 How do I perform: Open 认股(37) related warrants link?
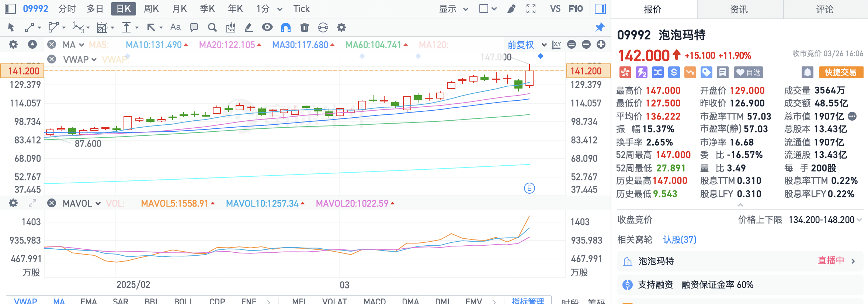[680, 240]
